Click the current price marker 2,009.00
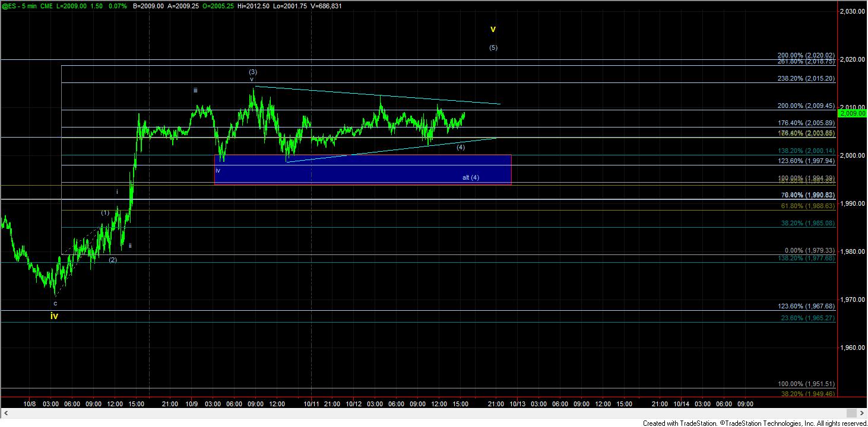Screen dimensions: 868x427 (x=853, y=113)
